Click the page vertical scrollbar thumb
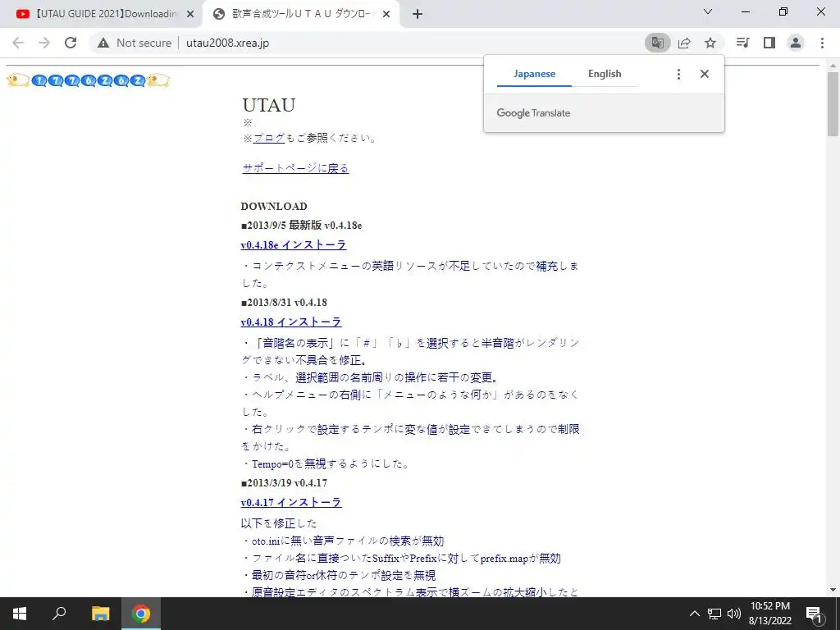840x630 pixels. (x=833, y=104)
